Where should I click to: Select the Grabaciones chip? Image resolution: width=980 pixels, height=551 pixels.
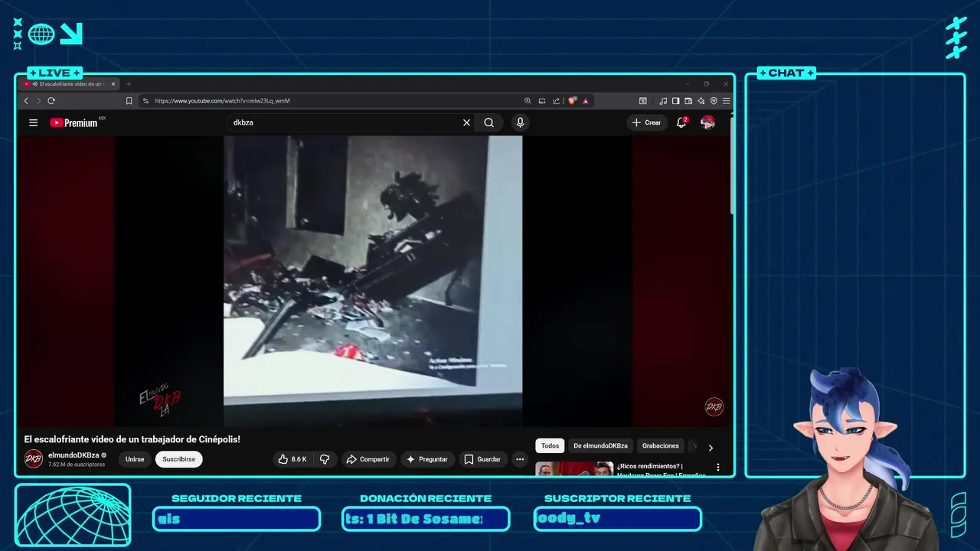coord(661,445)
